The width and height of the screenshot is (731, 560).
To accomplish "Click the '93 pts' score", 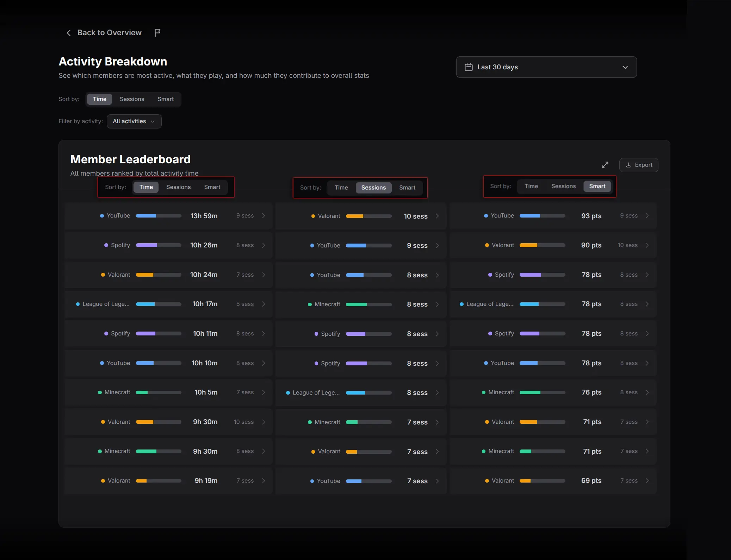I will 591,216.
